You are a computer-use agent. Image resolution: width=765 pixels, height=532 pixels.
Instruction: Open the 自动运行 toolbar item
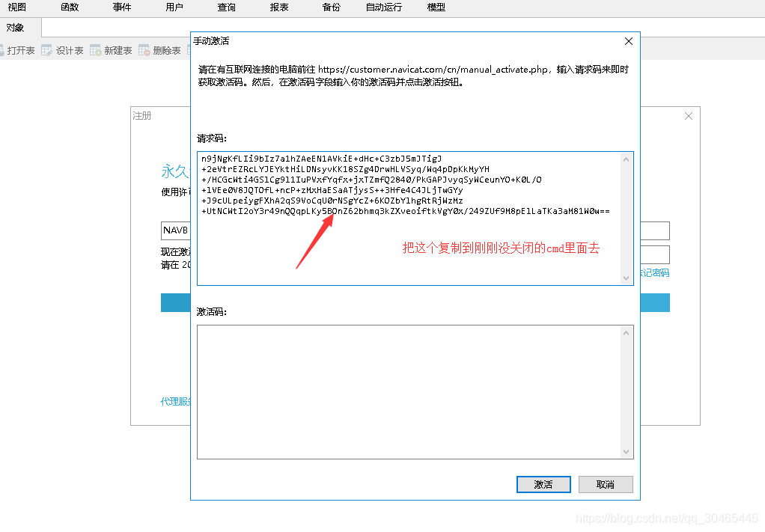(384, 7)
